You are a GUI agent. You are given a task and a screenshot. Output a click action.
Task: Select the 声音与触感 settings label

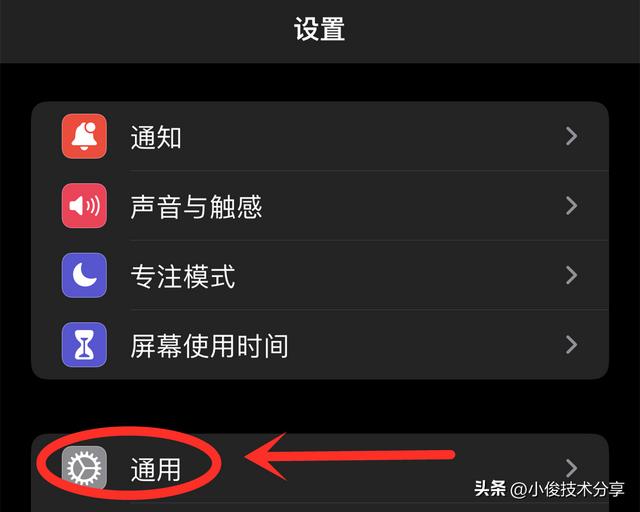point(196,207)
